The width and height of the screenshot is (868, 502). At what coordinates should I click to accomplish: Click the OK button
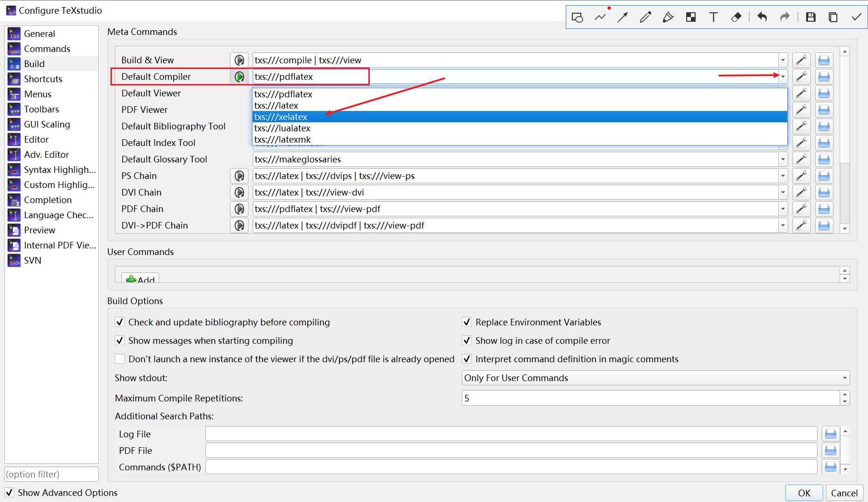[804, 493]
